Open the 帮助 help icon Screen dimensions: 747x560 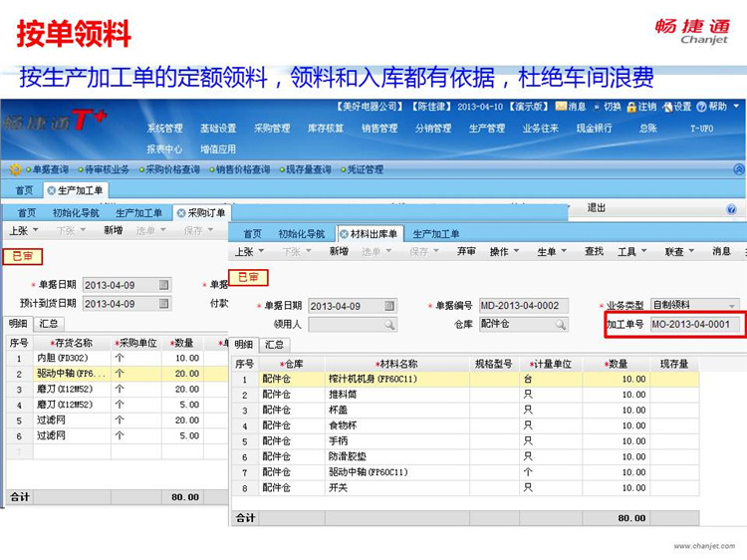702,107
